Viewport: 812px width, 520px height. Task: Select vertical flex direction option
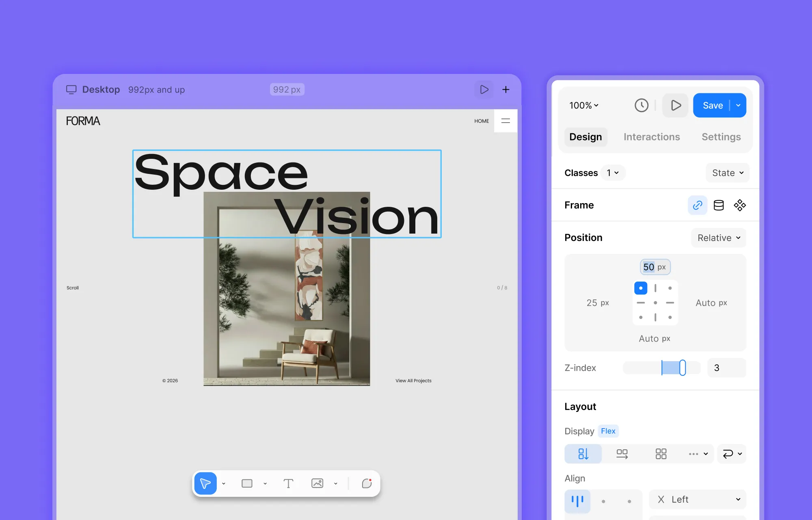click(583, 454)
